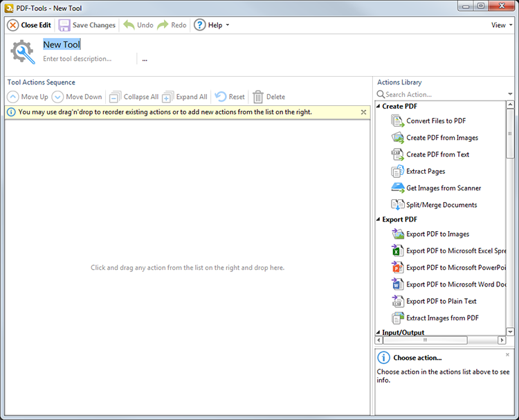Screen dimensions: 519x420
Task: Click the Close Edit button
Action: click(29, 25)
